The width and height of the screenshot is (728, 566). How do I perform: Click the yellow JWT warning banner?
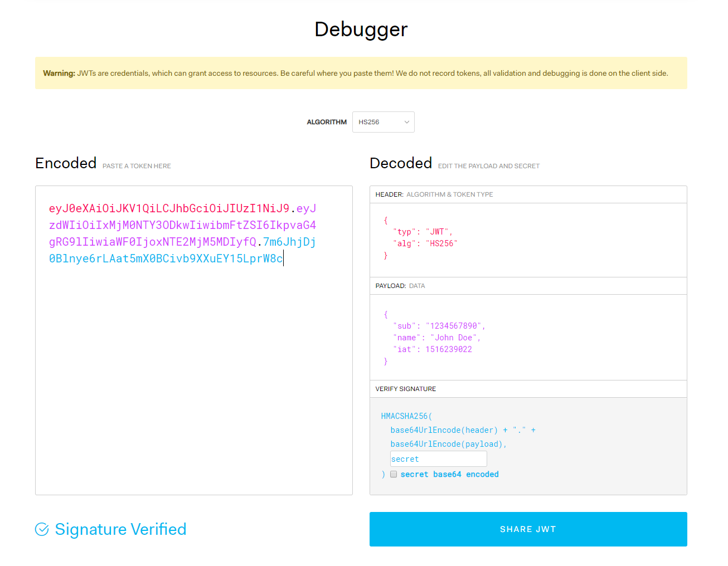[x=361, y=73]
